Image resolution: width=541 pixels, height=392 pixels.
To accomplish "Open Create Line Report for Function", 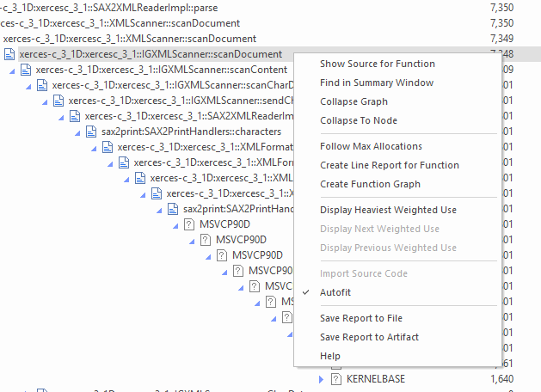I will [x=389, y=165].
